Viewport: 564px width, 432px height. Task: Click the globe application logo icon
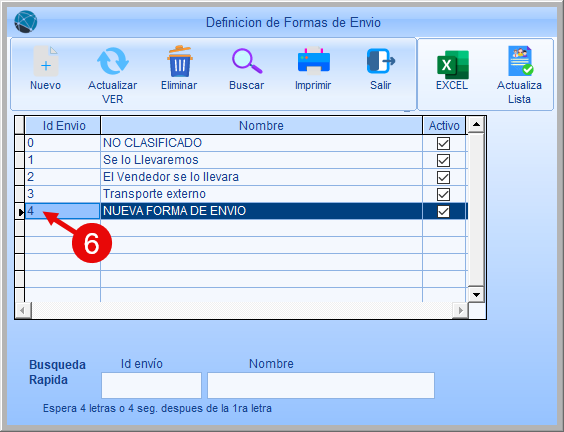tap(26, 22)
